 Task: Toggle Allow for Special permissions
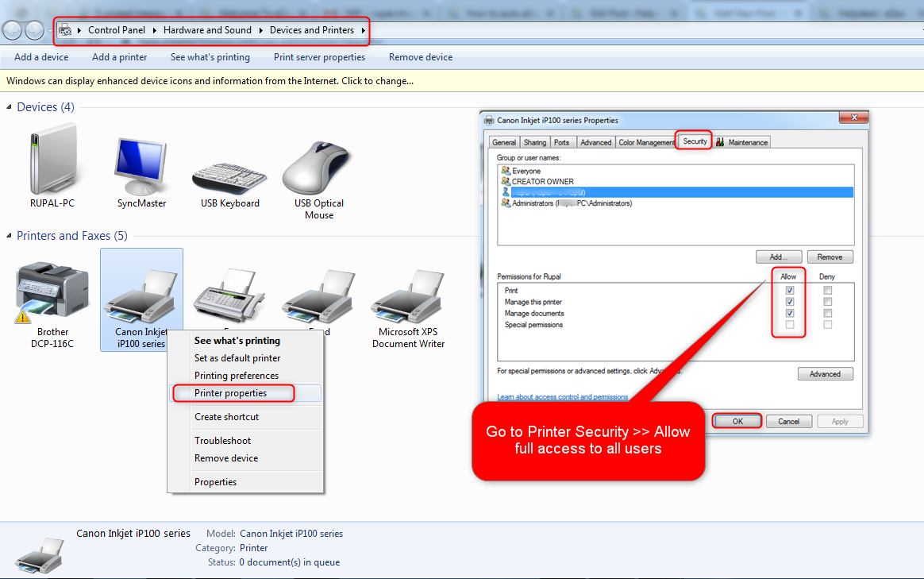click(790, 324)
